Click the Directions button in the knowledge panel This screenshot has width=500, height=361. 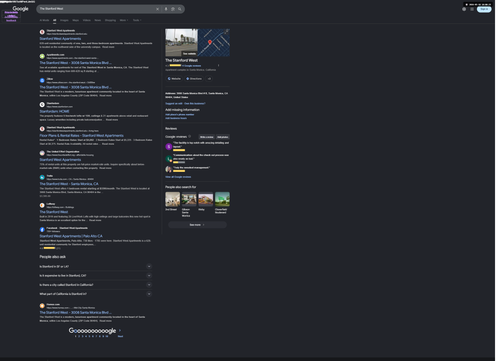[194, 79]
